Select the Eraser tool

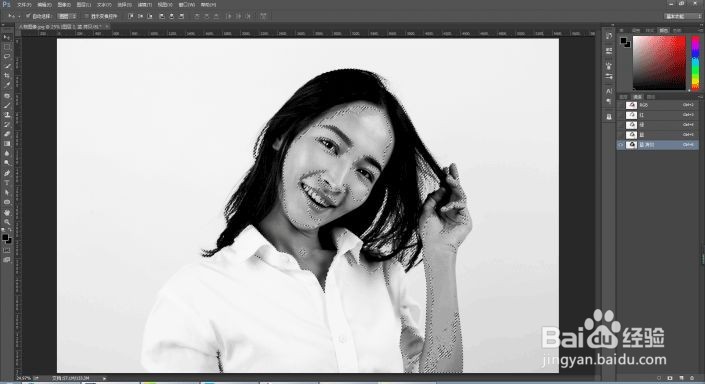[7, 134]
